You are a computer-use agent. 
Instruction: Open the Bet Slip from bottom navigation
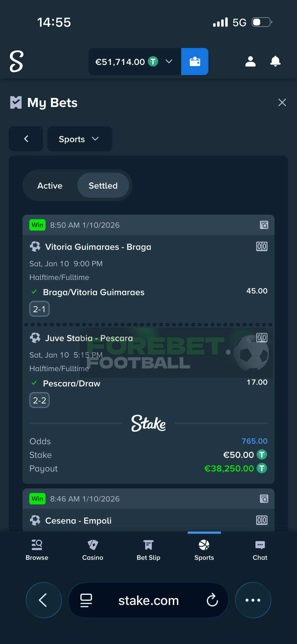point(148,549)
